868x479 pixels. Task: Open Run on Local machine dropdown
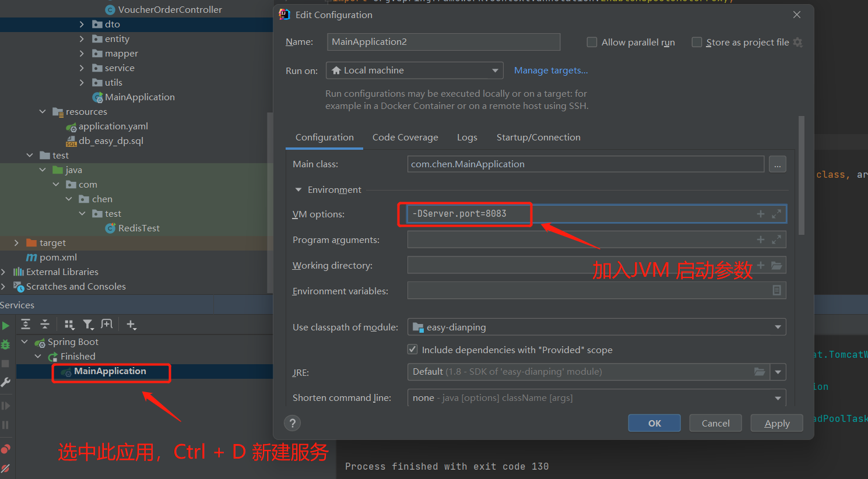pyautogui.click(x=414, y=71)
